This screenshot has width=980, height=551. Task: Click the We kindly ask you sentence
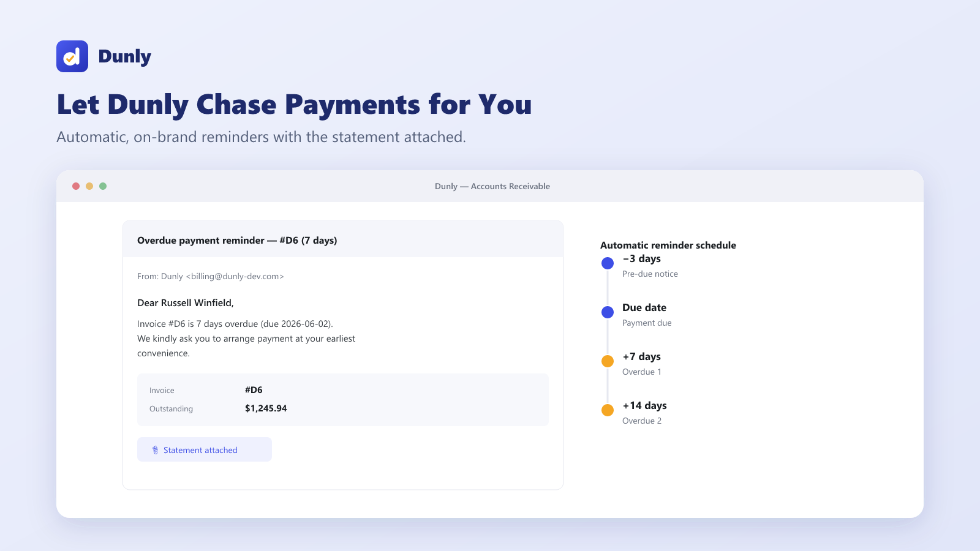pos(246,346)
